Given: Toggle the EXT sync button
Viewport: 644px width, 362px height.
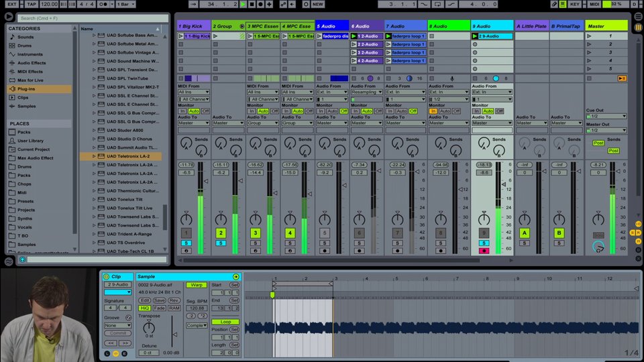Looking at the screenshot, I should coord(12,4).
